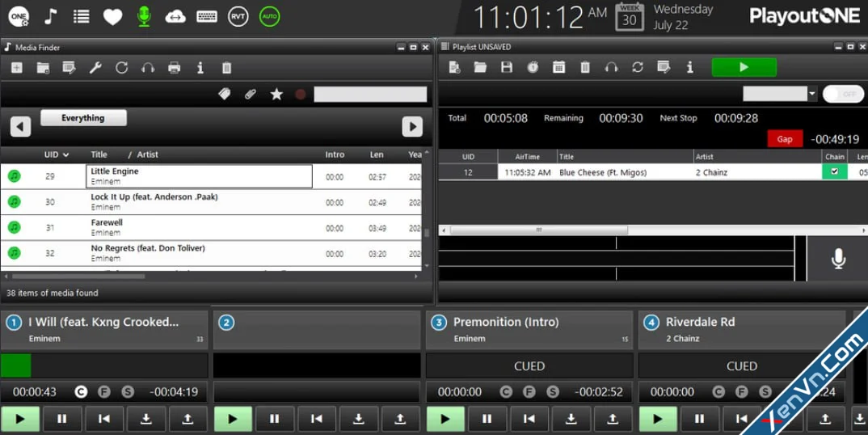
Task: Click the deck 2 number badge
Action: click(x=226, y=323)
